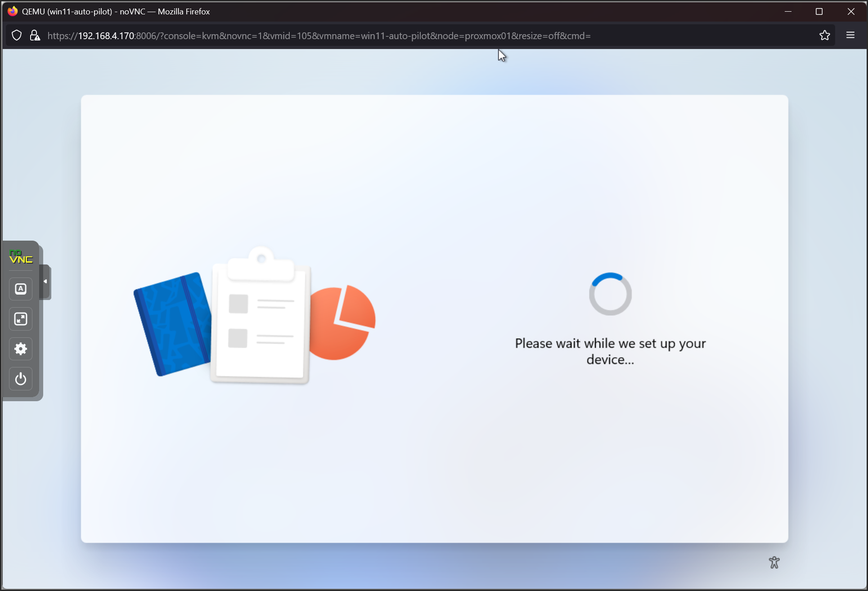Close the Firefox window

850,12
